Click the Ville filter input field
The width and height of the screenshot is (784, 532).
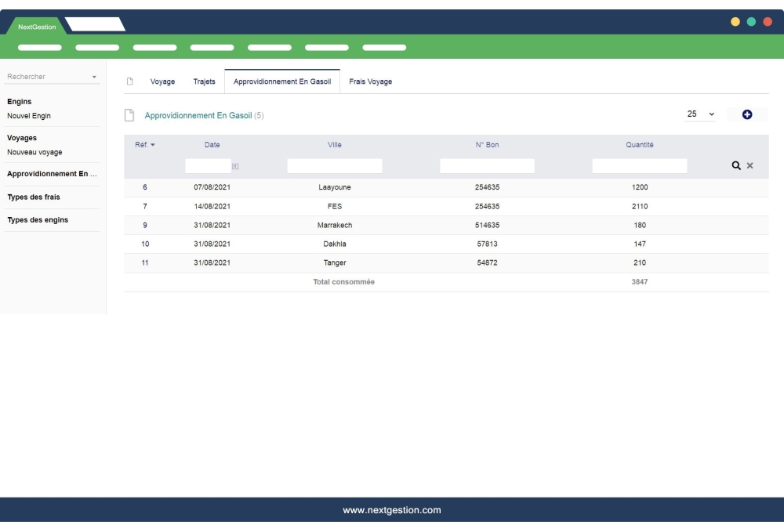click(335, 166)
